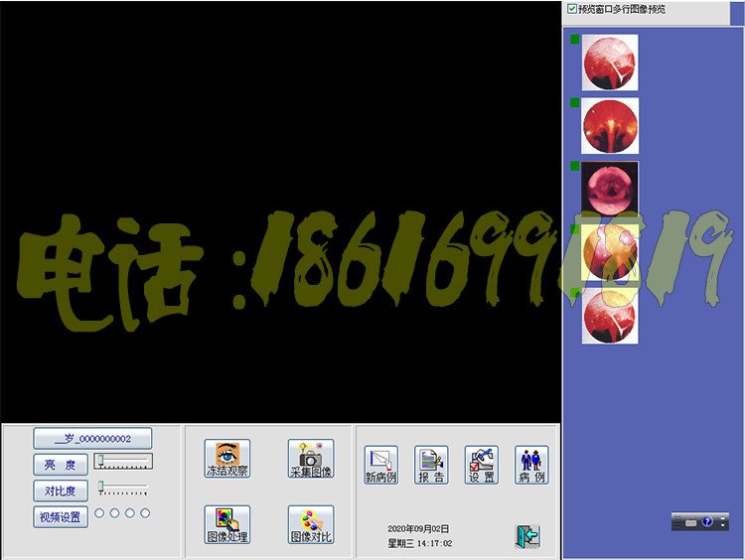Click the 冻结观察 freeze observation eye icon

pos(227,458)
